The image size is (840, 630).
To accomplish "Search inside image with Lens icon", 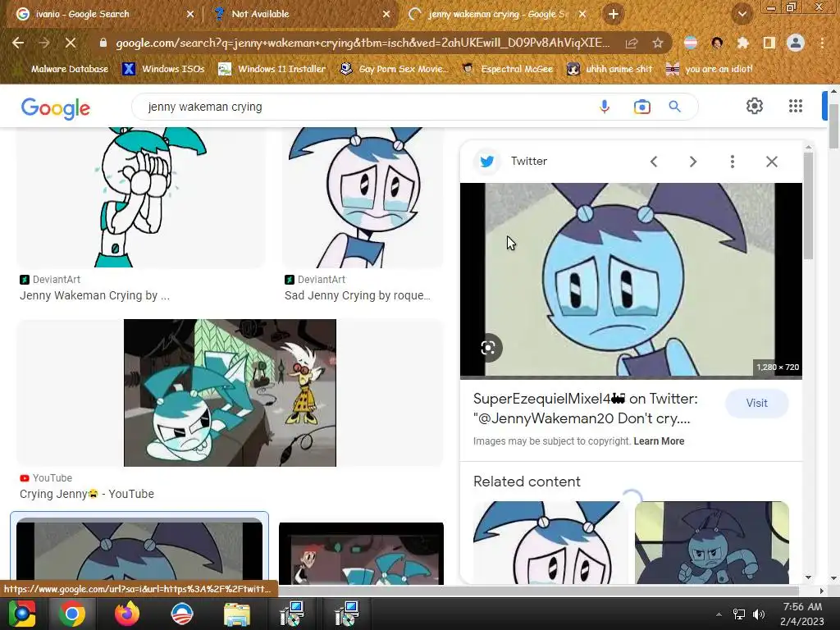I will pyautogui.click(x=488, y=348).
